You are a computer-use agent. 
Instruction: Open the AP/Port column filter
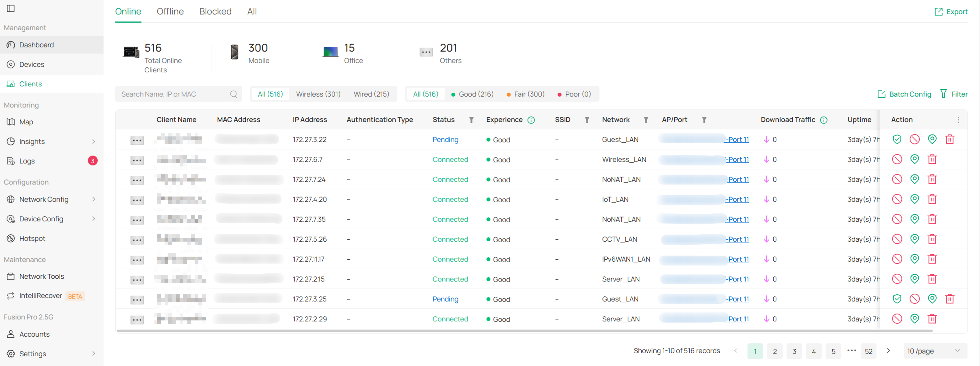click(x=704, y=120)
